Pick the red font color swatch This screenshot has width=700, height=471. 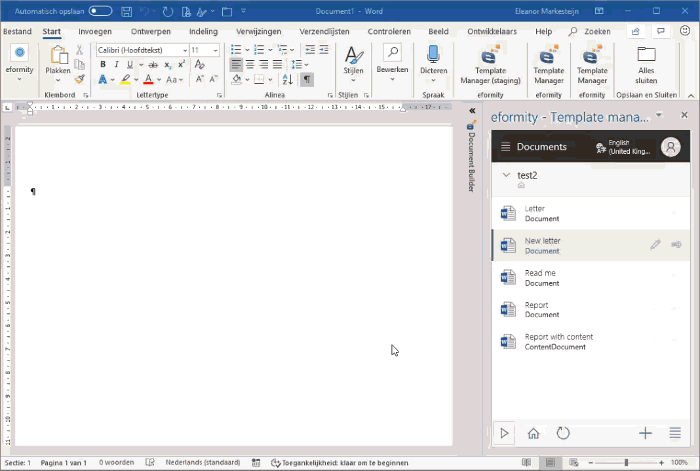[x=148, y=79]
